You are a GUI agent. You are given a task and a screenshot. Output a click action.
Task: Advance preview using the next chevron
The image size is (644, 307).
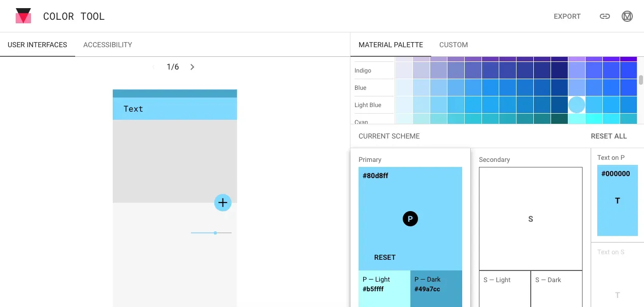pos(192,66)
